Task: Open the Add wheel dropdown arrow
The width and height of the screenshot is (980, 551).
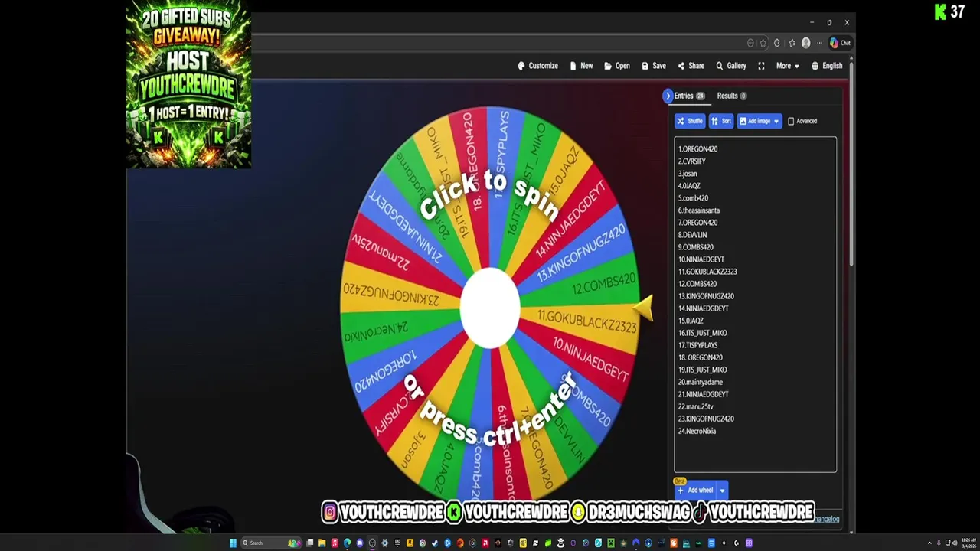Action: pos(722,491)
